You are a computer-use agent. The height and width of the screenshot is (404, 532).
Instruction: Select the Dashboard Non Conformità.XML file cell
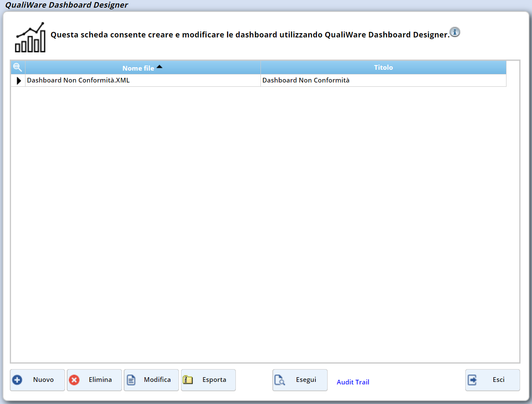tap(78, 80)
